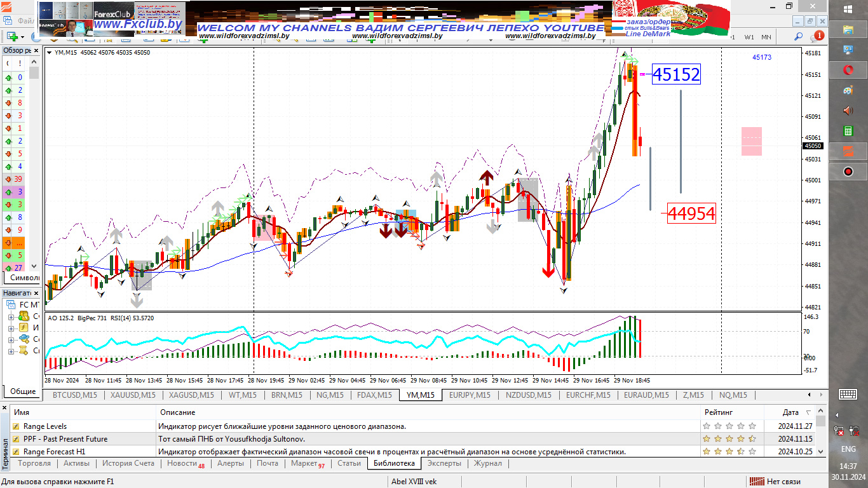The image size is (868, 488).
Task: Open the Paint app from the taskbar
Action: [848, 90]
